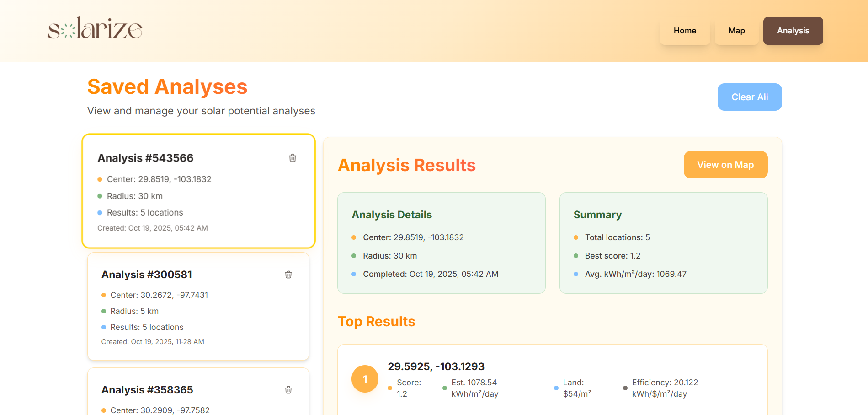Click 'Center: 30.2672, -97.7431' in Analysis #300581
This screenshot has height=415, width=868.
tap(159, 295)
